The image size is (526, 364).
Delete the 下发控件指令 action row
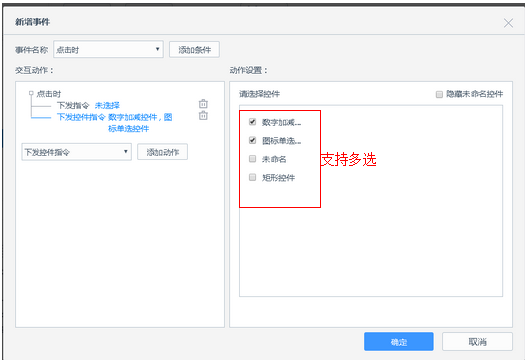pyautogui.click(x=203, y=115)
